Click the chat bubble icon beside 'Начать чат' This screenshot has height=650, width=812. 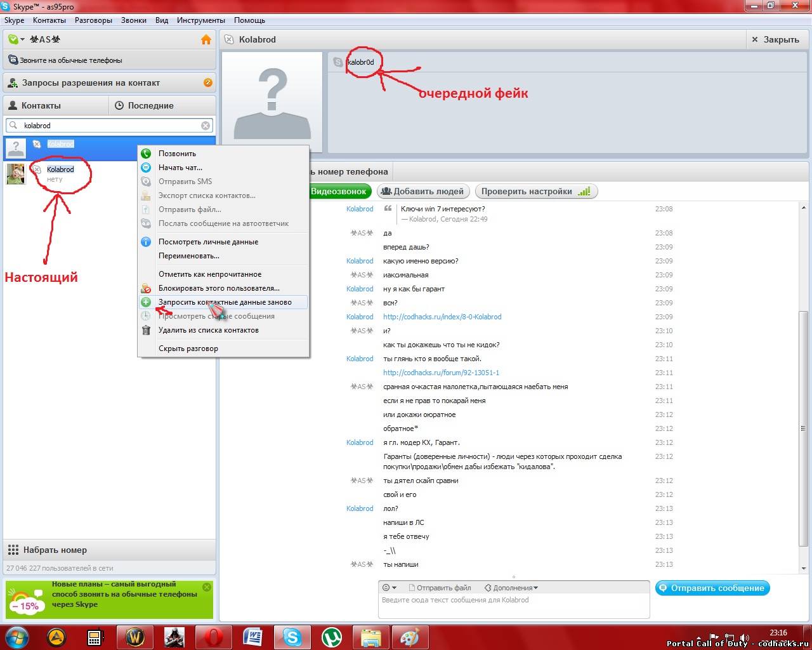[146, 168]
